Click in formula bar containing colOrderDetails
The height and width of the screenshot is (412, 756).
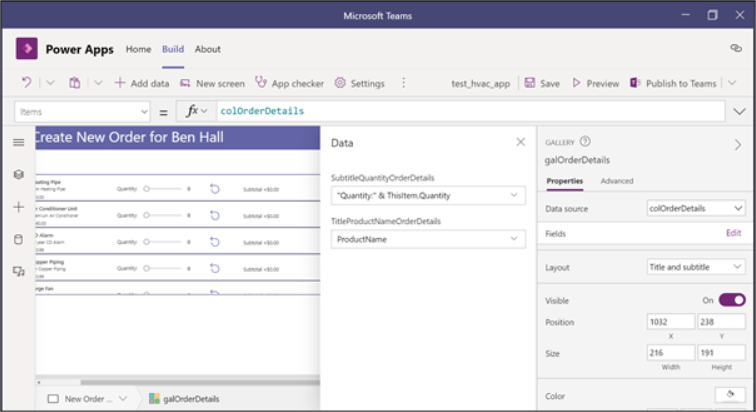[471, 111]
